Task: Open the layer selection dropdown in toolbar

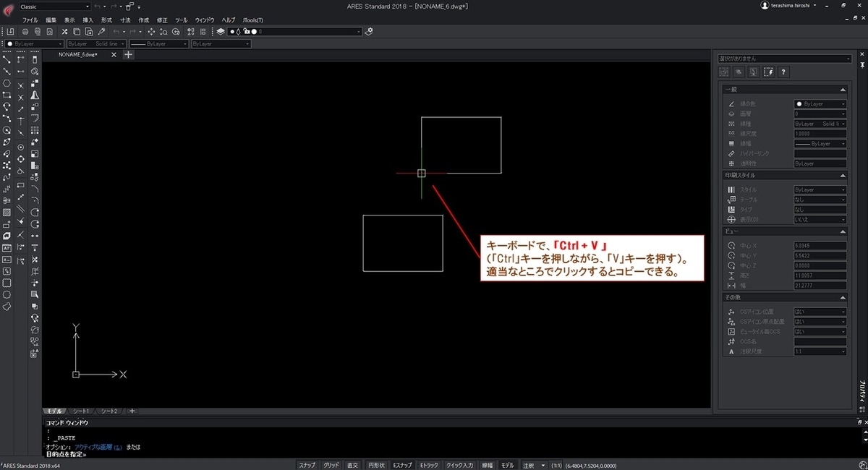Action: [x=294, y=32]
